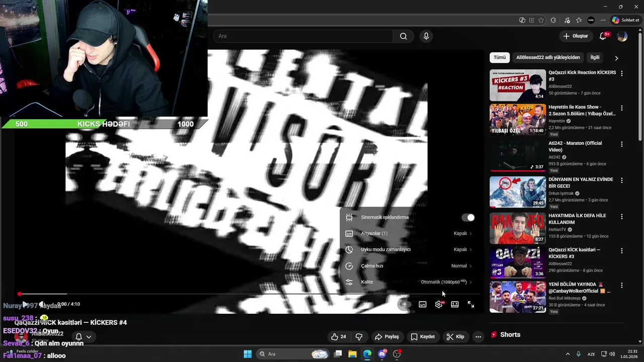The height and width of the screenshot is (362, 644).
Task: Open the browser profile avatar in toolbar
Action: click(591, 20)
